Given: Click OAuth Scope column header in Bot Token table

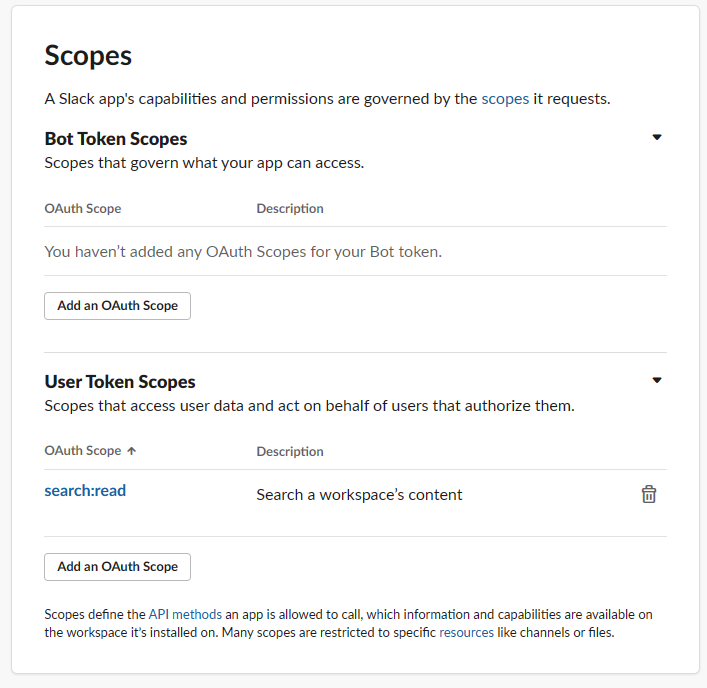Looking at the screenshot, I should tap(83, 208).
